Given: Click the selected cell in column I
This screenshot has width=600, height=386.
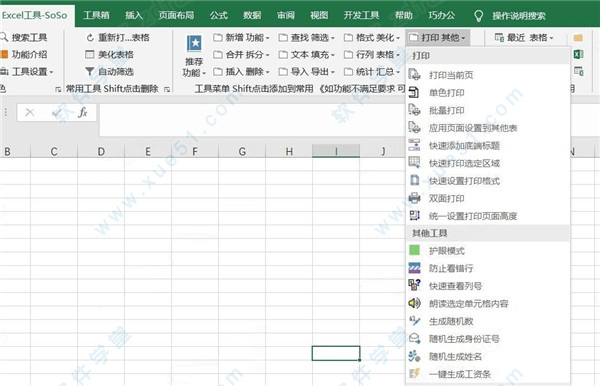Looking at the screenshot, I should [x=336, y=353].
